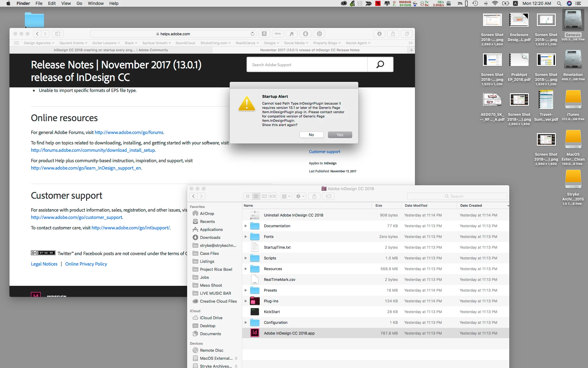Open Finder action gear menu
The image size is (588, 368).
coord(300,196)
